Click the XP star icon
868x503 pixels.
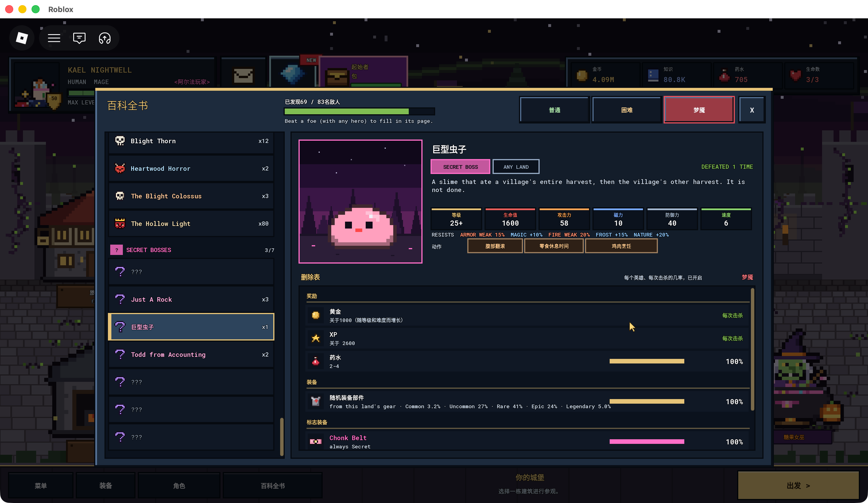(x=315, y=338)
